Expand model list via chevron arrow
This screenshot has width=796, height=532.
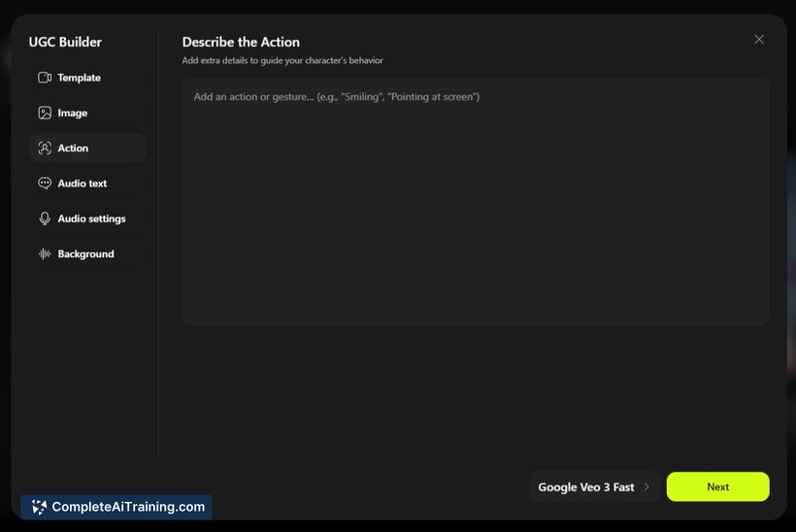pyautogui.click(x=647, y=486)
